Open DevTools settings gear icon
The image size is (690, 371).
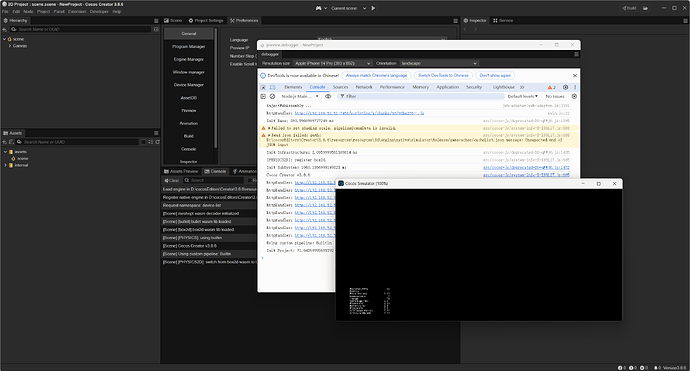565,87
